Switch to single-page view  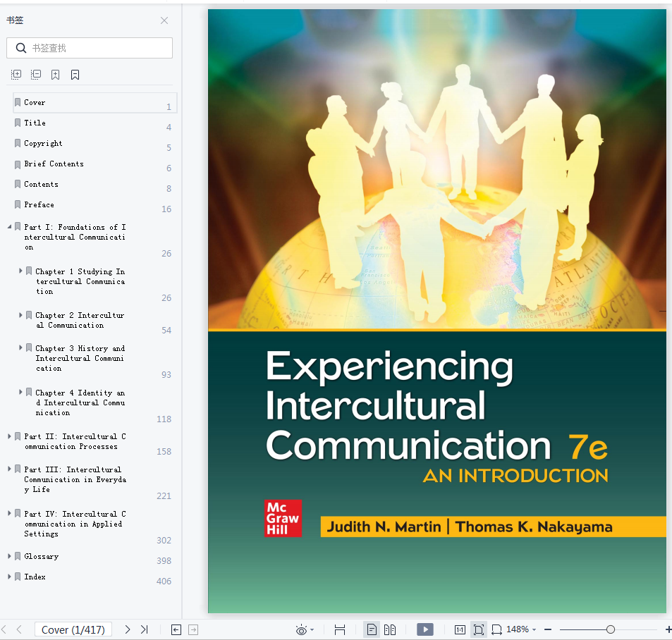click(372, 629)
